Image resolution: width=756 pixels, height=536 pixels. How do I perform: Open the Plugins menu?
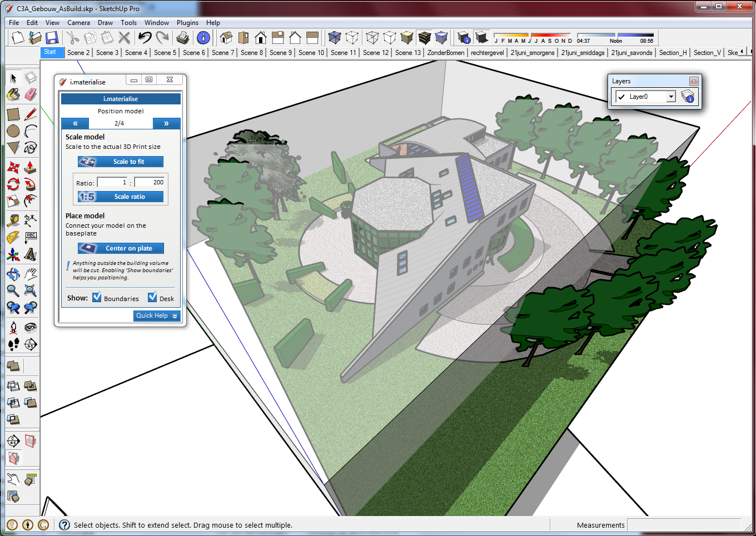click(187, 23)
